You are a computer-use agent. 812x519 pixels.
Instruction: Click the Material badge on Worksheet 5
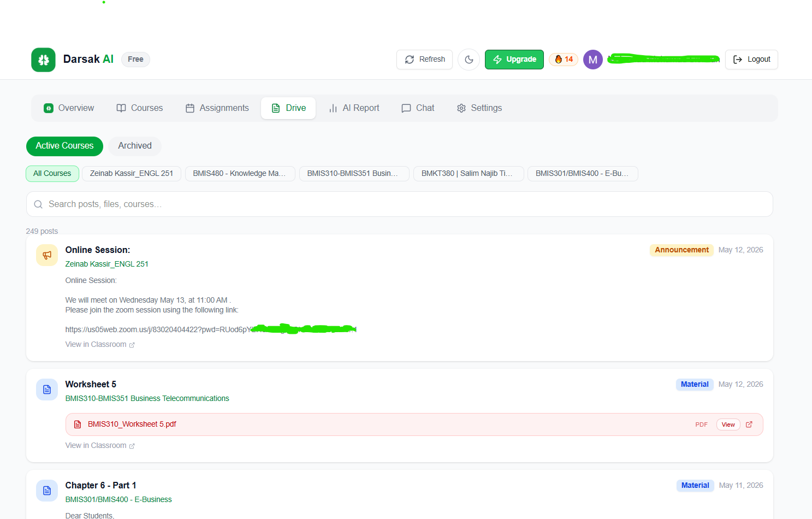695,385
